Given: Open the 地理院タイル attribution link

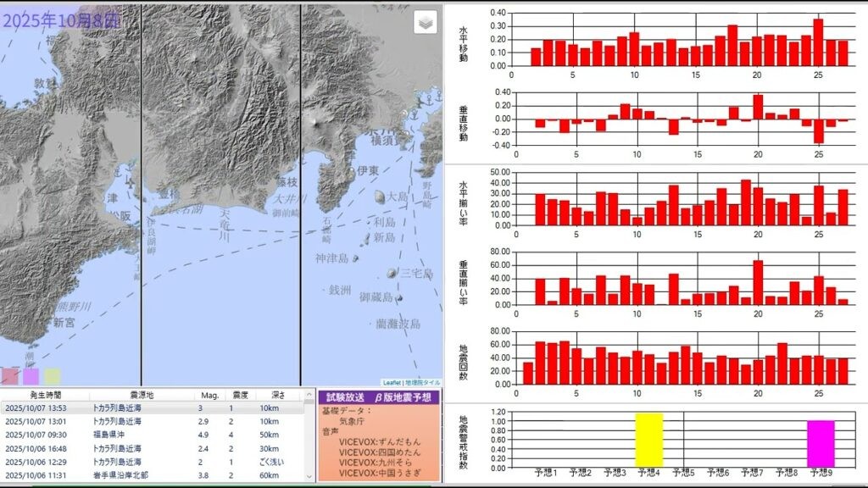Looking at the screenshot, I should point(421,383).
